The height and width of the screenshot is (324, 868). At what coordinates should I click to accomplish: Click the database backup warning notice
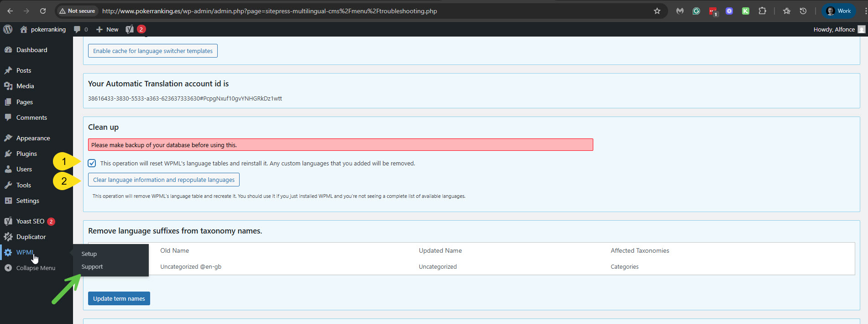pos(340,145)
